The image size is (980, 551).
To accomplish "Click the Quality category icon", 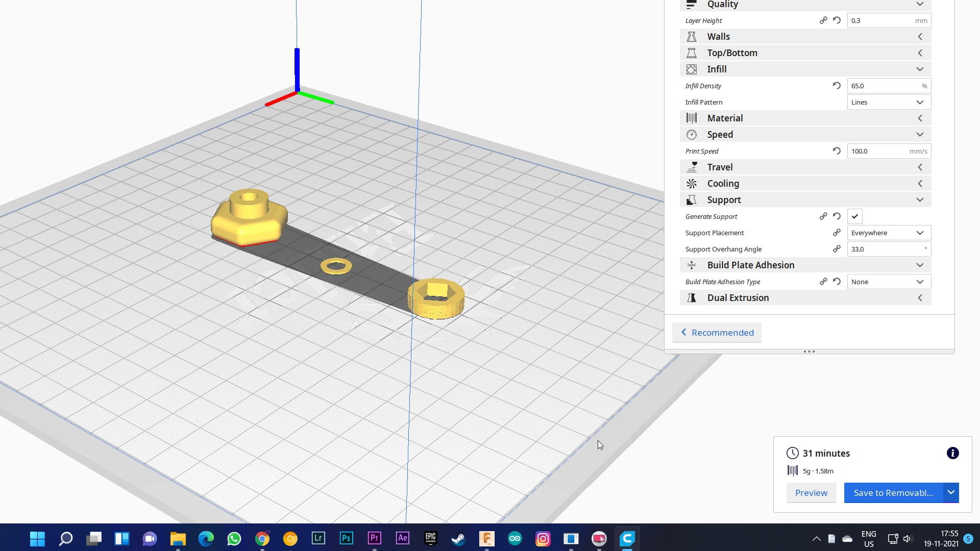I will click(692, 4).
